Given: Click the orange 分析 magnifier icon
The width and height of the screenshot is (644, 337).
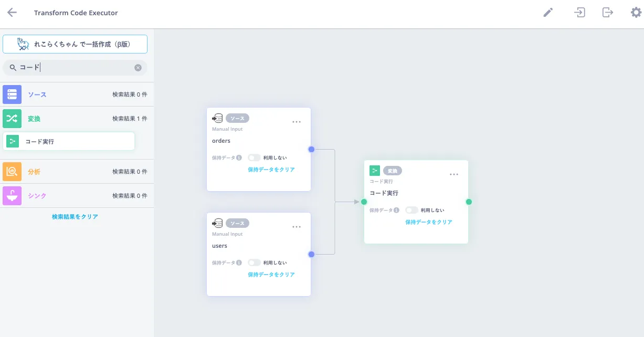Looking at the screenshot, I should point(12,171).
